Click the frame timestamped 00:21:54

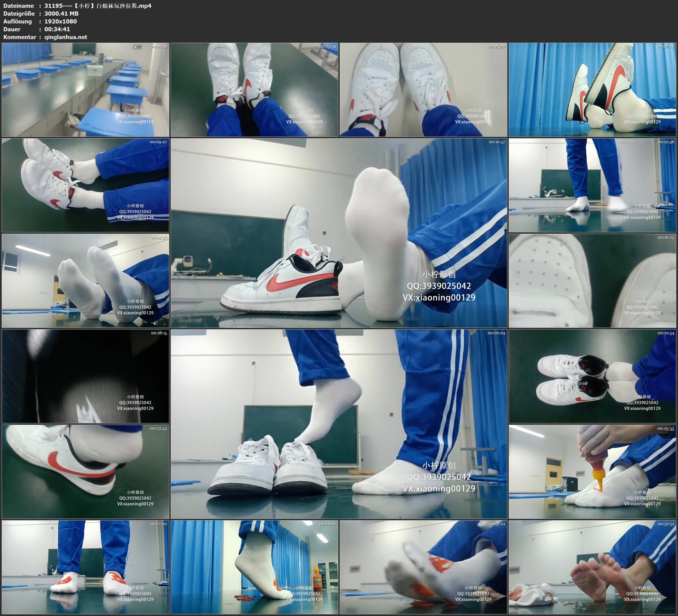pos(592,376)
